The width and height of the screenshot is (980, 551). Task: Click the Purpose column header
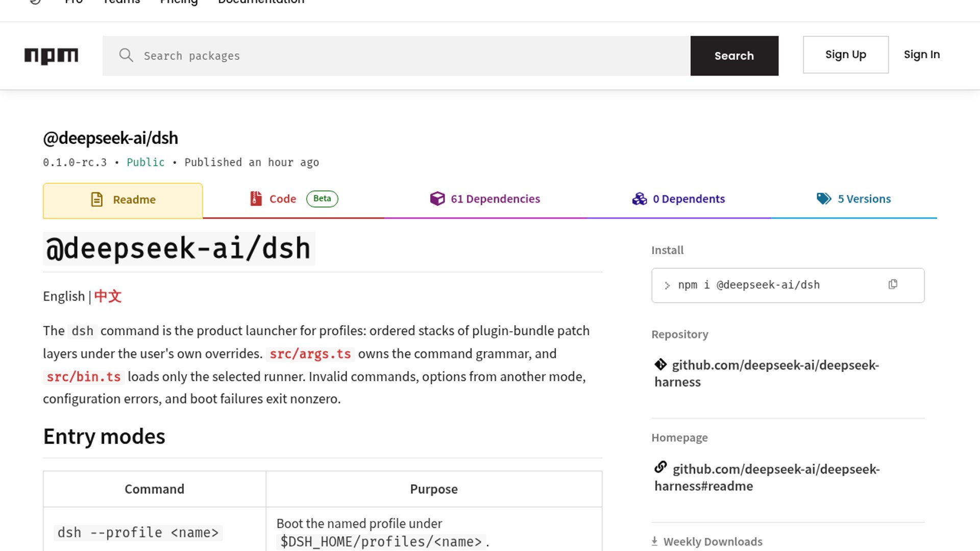434,489
